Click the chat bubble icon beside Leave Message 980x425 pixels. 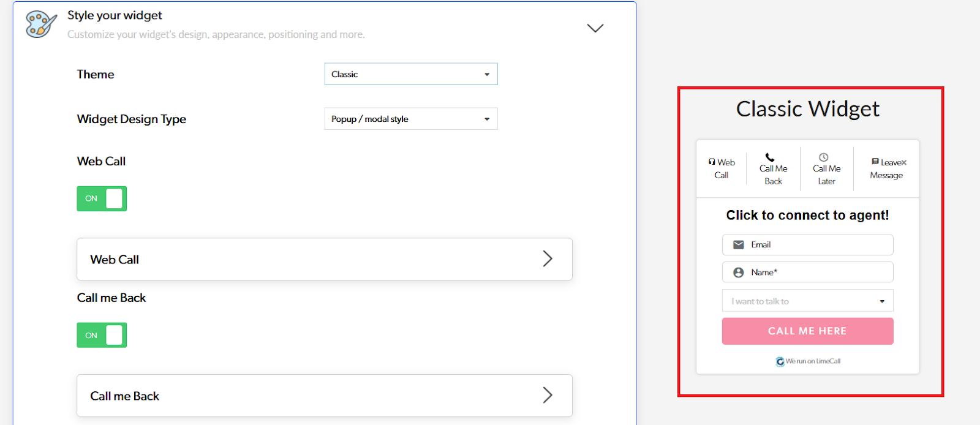click(x=875, y=162)
